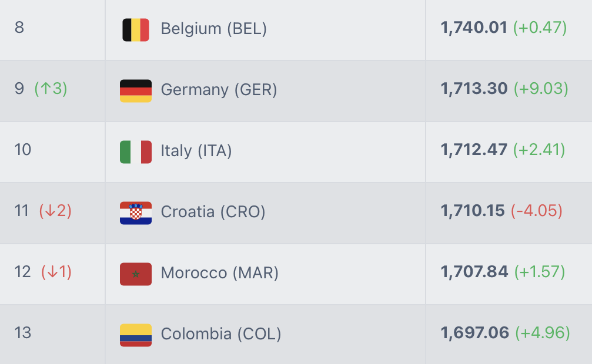
Task: Open the Croatia (CRO) team entry
Action: (213, 212)
